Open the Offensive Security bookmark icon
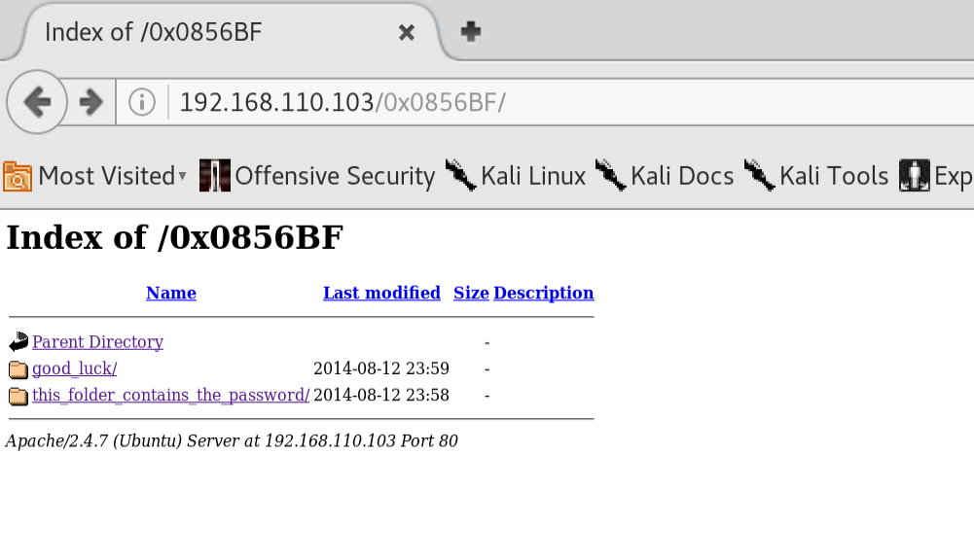This screenshot has width=974, height=560. [214, 176]
